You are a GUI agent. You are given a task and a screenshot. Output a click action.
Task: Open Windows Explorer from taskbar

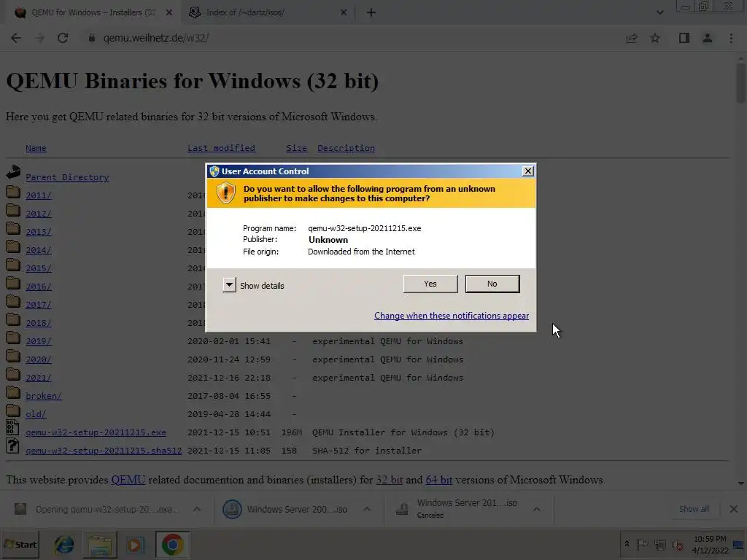tap(99, 544)
